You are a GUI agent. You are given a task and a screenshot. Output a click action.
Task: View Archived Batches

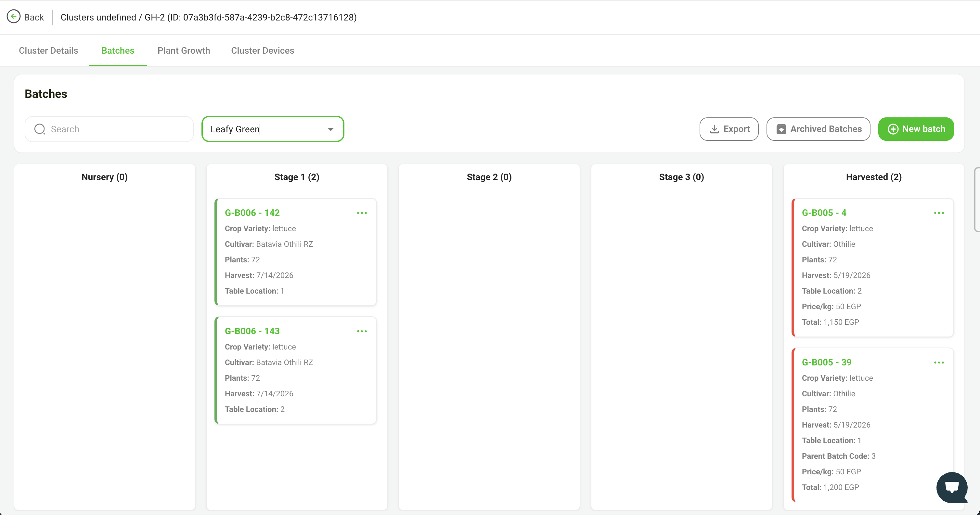tap(818, 129)
